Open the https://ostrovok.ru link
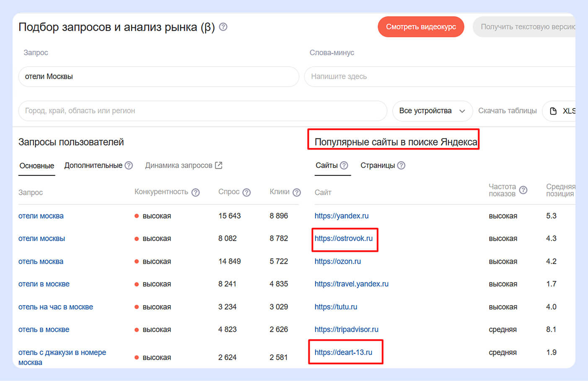The width and height of the screenshot is (588, 381). (x=343, y=239)
